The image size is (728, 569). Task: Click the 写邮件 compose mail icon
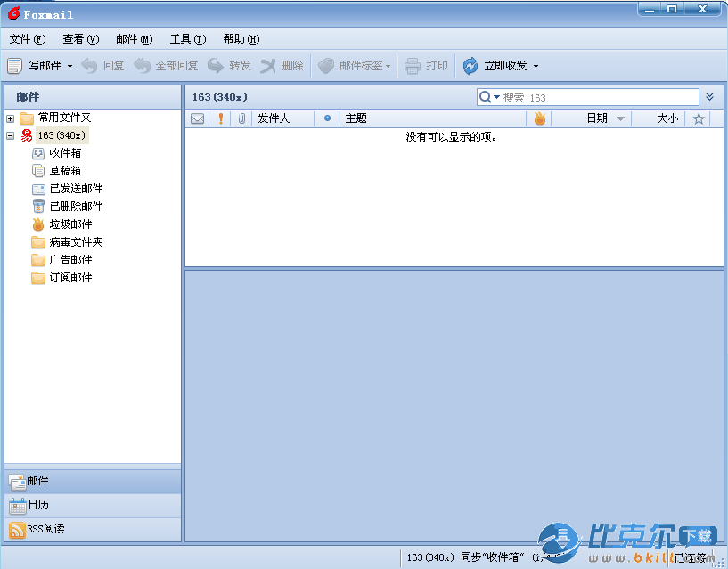tap(14, 66)
